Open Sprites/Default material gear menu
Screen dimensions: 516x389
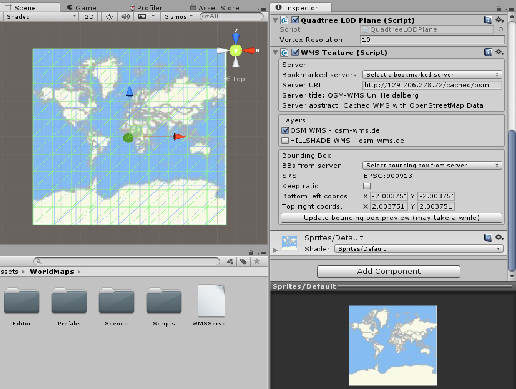[499, 237]
